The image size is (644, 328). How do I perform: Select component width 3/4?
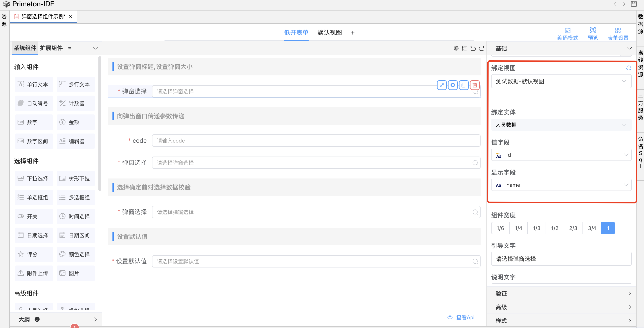tap(592, 228)
